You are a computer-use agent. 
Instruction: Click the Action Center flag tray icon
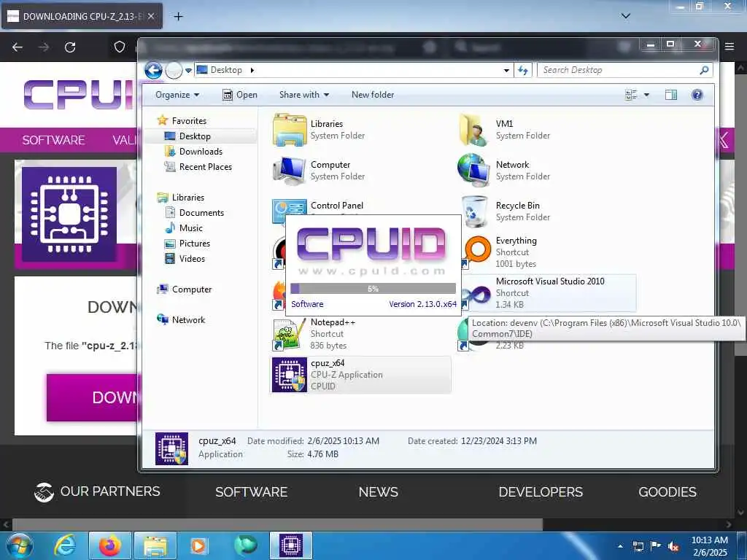pyautogui.click(x=656, y=545)
